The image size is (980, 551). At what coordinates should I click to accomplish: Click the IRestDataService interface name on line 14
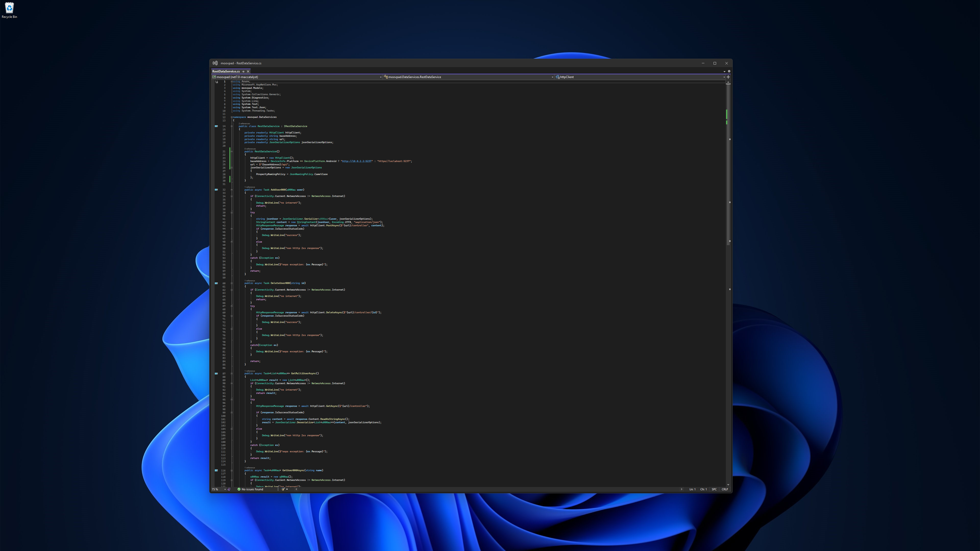pyautogui.click(x=295, y=126)
